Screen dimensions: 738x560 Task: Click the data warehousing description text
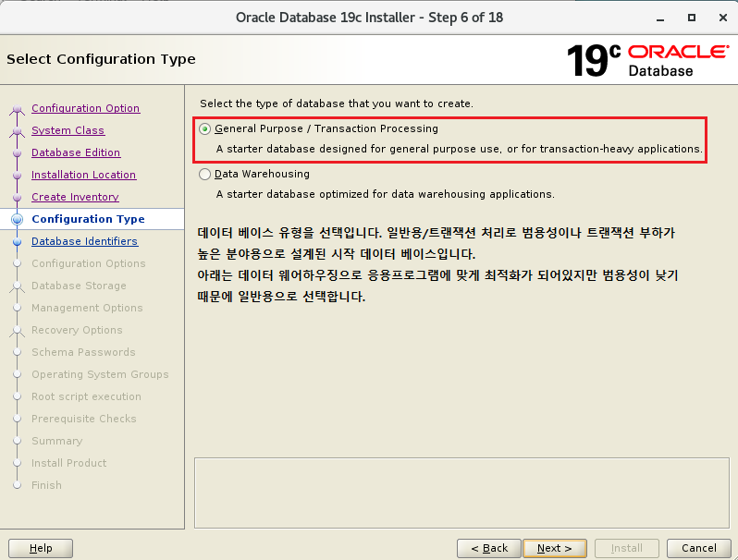(385, 194)
